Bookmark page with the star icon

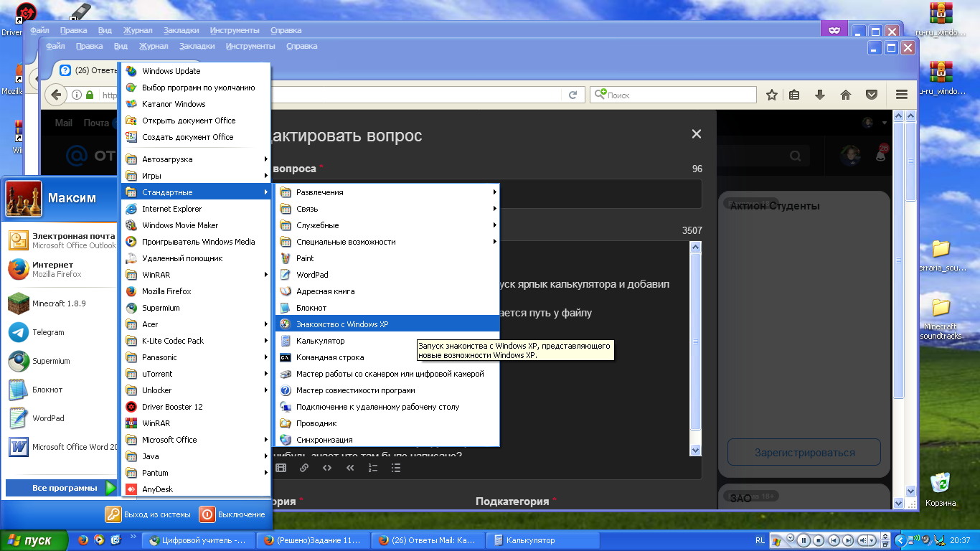click(772, 95)
